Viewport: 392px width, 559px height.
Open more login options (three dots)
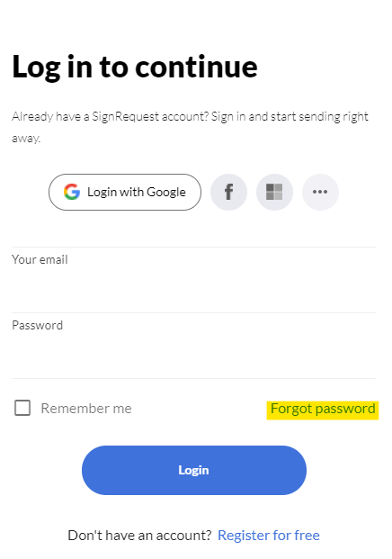320,192
